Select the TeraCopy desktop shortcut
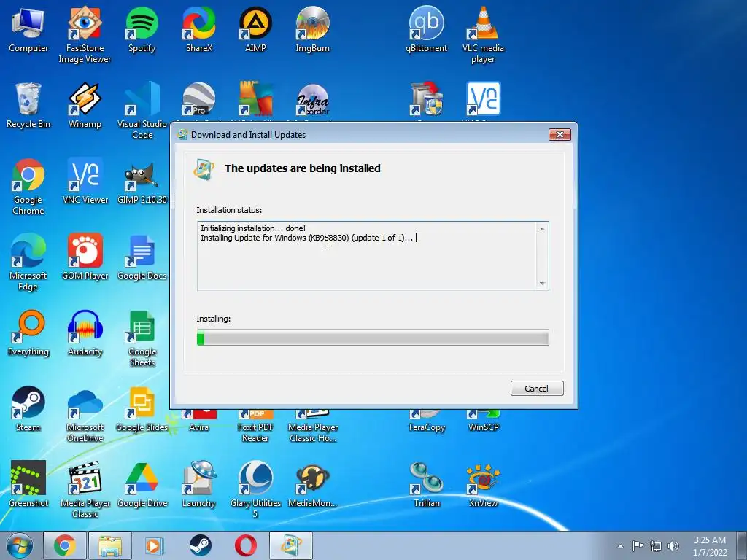The width and height of the screenshot is (747, 560). 426,421
